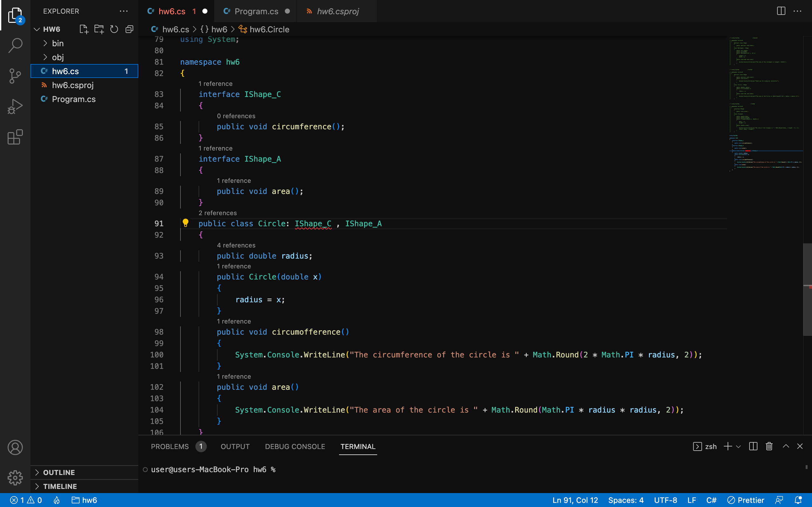
Task: Click the 2 references CodeLens above class Circle
Action: (x=217, y=213)
